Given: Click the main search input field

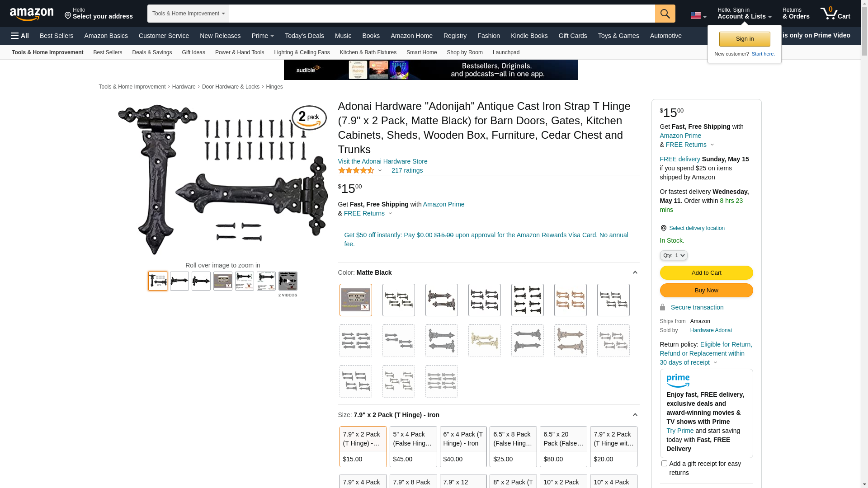Looking at the screenshot, I should [x=442, y=14].
